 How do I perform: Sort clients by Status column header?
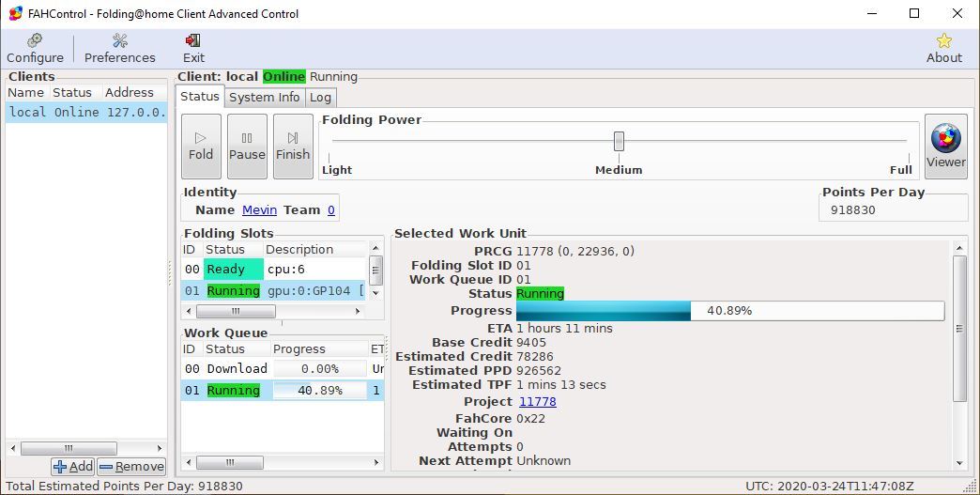point(74,92)
